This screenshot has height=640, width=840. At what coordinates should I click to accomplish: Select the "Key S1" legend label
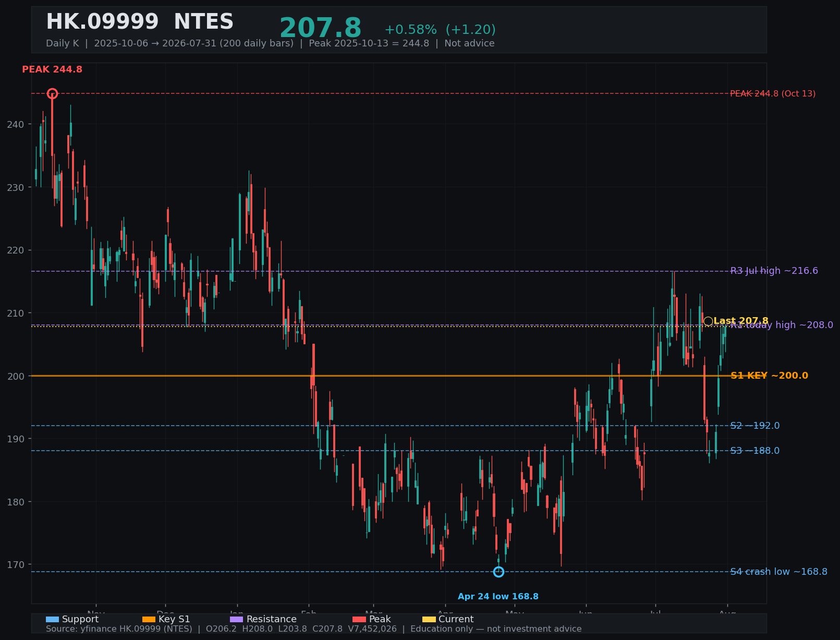(x=174, y=619)
